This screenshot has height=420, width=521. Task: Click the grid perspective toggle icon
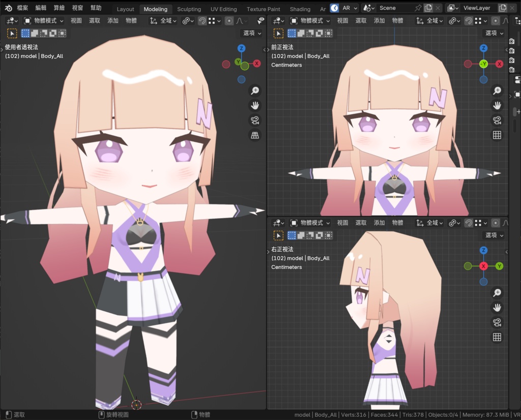254,135
